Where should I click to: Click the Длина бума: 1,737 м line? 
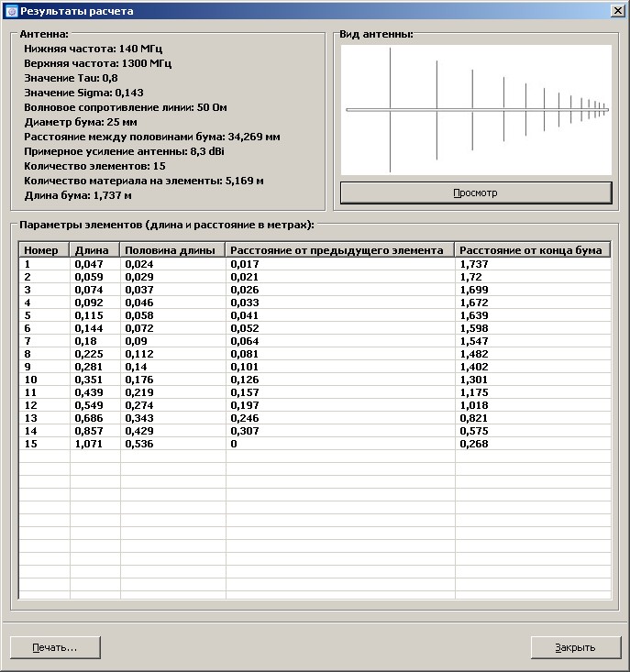point(78,195)
